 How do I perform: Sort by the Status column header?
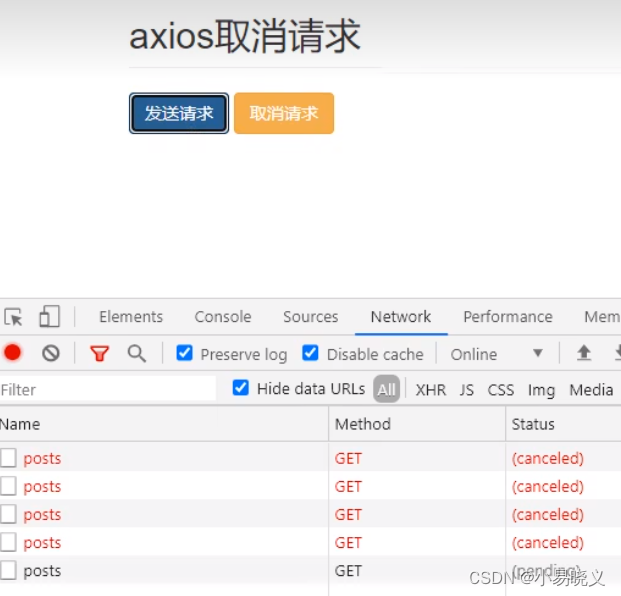click(563, 424)
